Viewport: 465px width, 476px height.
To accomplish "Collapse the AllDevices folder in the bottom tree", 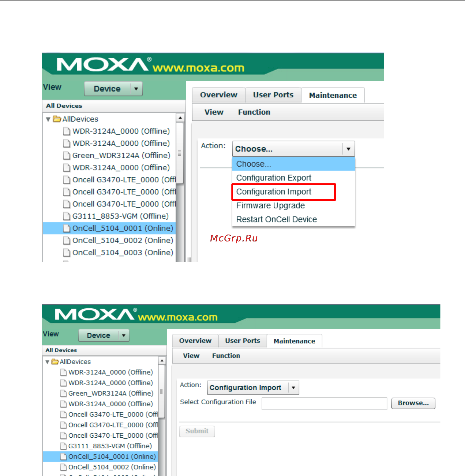I will click(x=47, y=362).
